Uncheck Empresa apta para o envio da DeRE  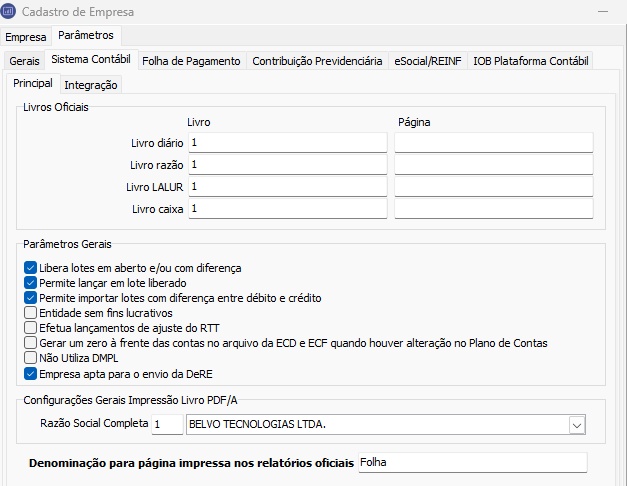pyautogui.click(x=30, y=374)
